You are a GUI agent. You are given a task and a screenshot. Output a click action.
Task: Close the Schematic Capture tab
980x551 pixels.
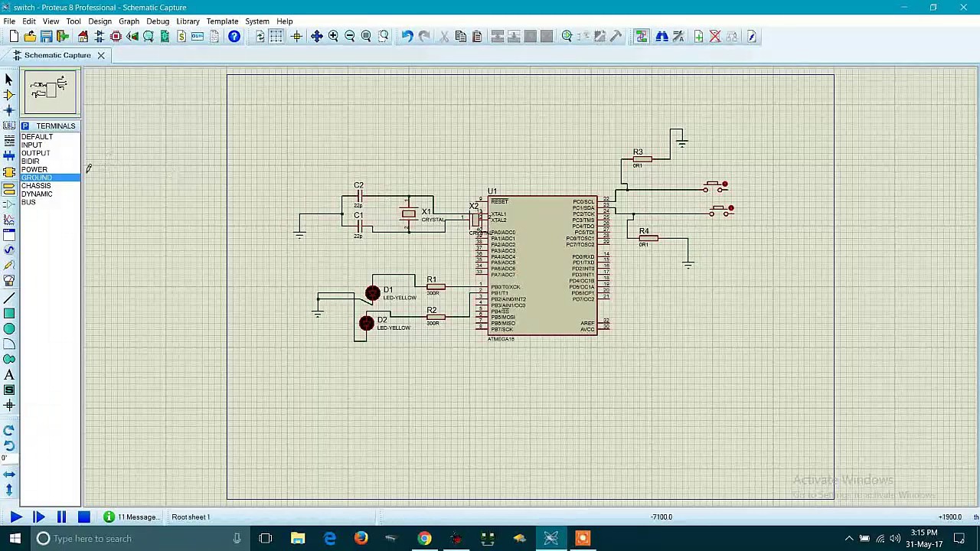[x=100, y=55]
